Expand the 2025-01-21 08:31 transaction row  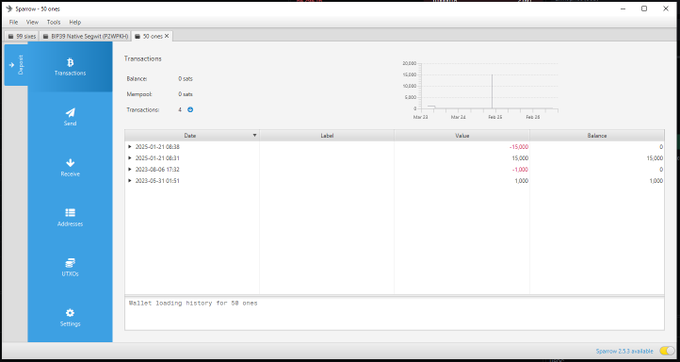click(x=130, y=158)
